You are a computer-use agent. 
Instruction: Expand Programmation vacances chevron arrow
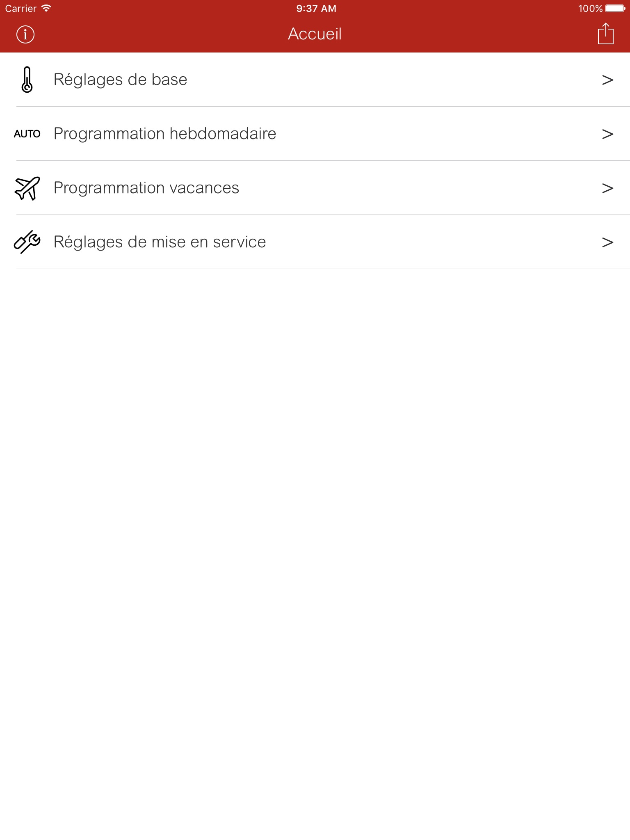point(607,188)
